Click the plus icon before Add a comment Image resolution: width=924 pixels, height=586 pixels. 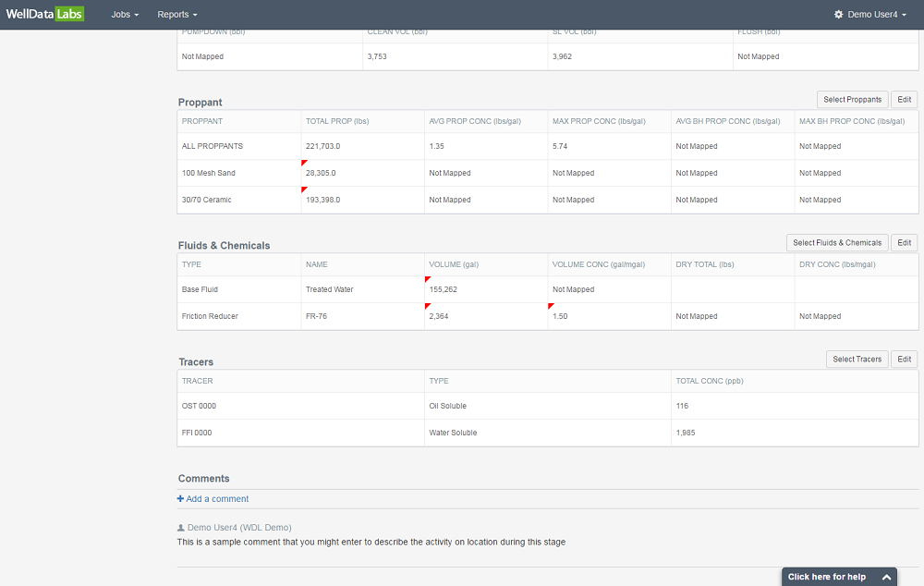pyautogui.click(x=180, y=499)
